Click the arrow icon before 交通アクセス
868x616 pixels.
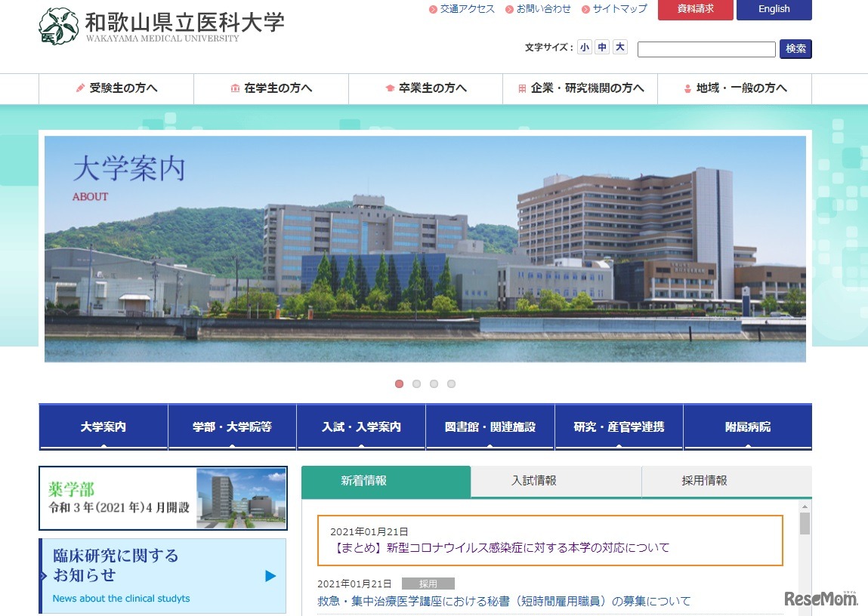(x=431, y=9)
